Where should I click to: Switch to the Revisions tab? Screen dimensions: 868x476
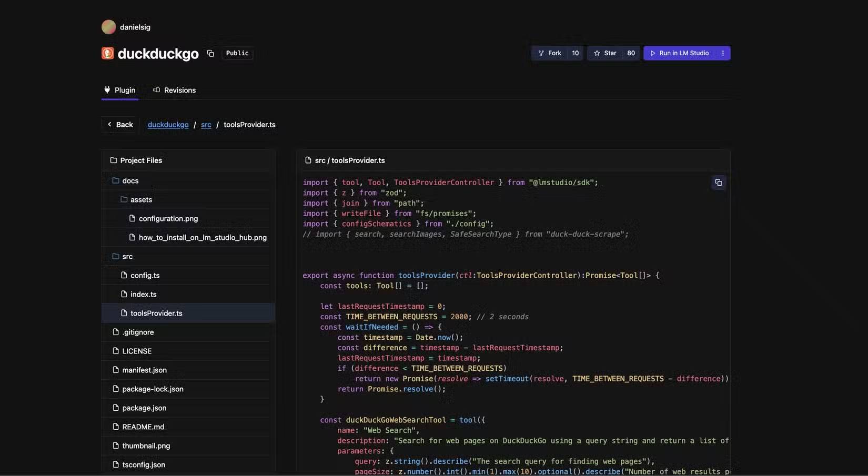pyautogui.click(x=179, y=90)
